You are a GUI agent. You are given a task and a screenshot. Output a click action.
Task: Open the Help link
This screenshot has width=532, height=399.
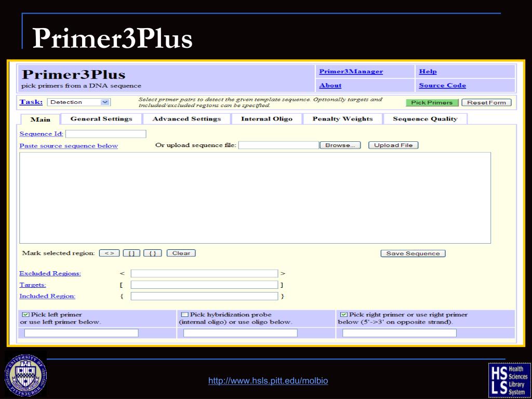[x=428, y=71]
